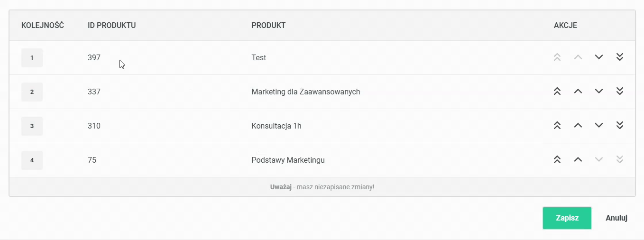Move Test product down one position
Image resolution: width=644 pixels, height=240 pixels.
pyautogui.click(x=598, y=57)
